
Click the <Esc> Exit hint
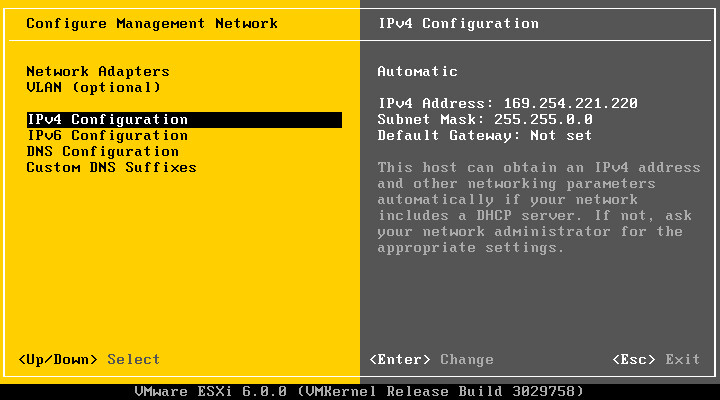pos(656,359)
